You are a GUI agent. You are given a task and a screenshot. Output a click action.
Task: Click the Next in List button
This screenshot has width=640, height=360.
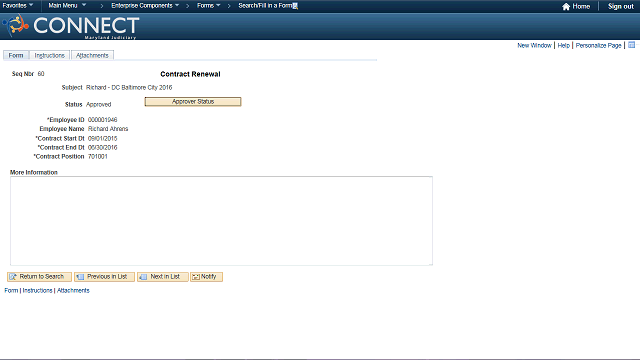[163, 277]
